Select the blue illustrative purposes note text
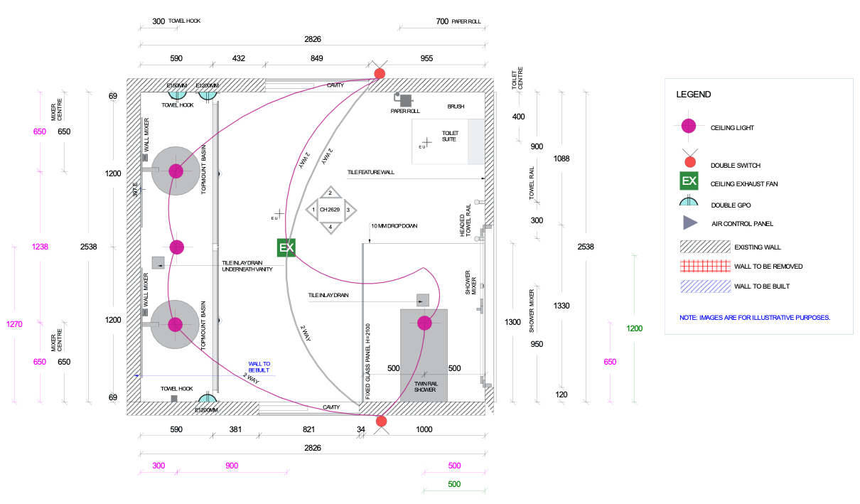This screenshot has height=504, width=860. (x=755, y=317)
